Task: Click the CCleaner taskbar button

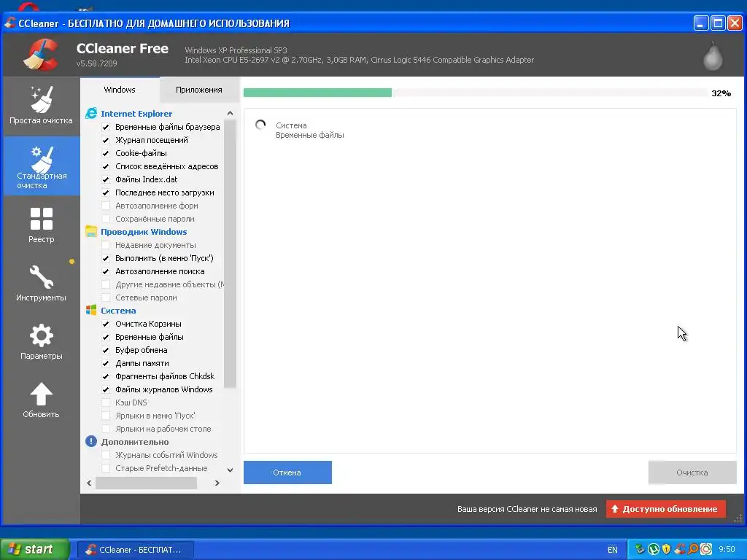Action: (135, 550)
